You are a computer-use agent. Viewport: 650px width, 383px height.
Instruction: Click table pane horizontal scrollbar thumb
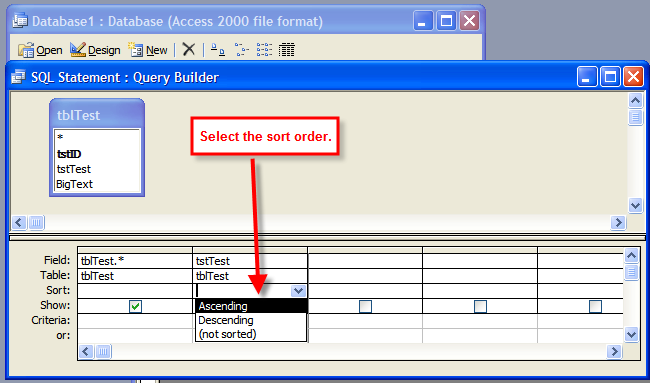(36, 223)
